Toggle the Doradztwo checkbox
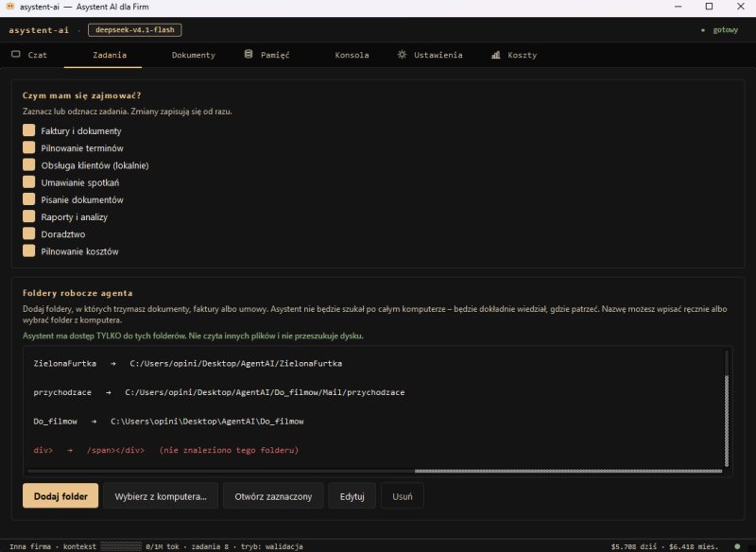Image resolution: width=756 pixels, height=552 pixels. pos(29,233)
